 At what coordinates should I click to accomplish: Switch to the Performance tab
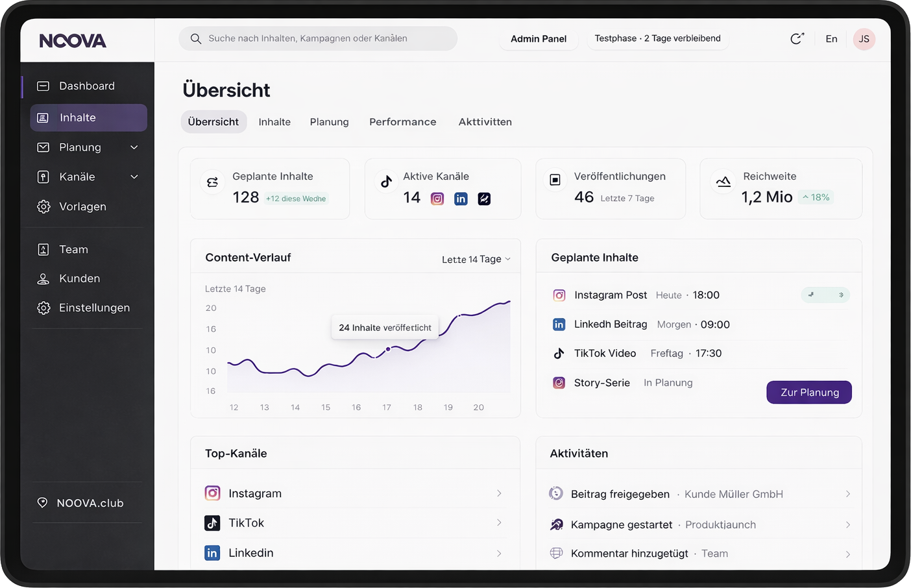click(402, 122)
